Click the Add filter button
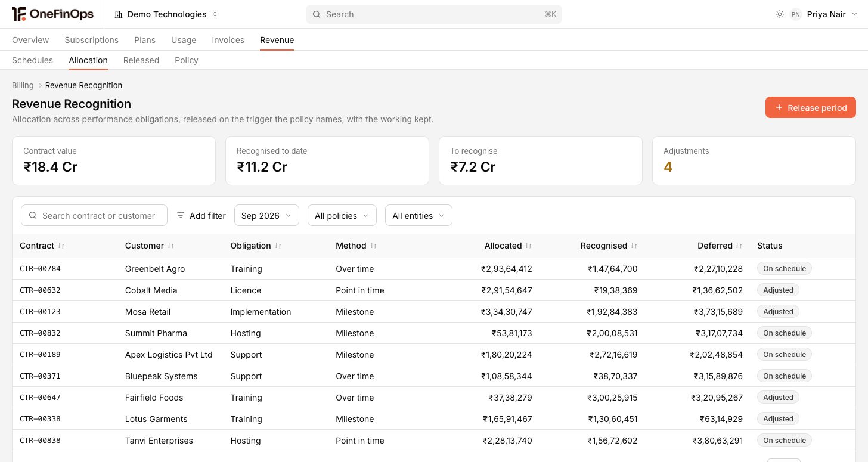 (201, 216)
